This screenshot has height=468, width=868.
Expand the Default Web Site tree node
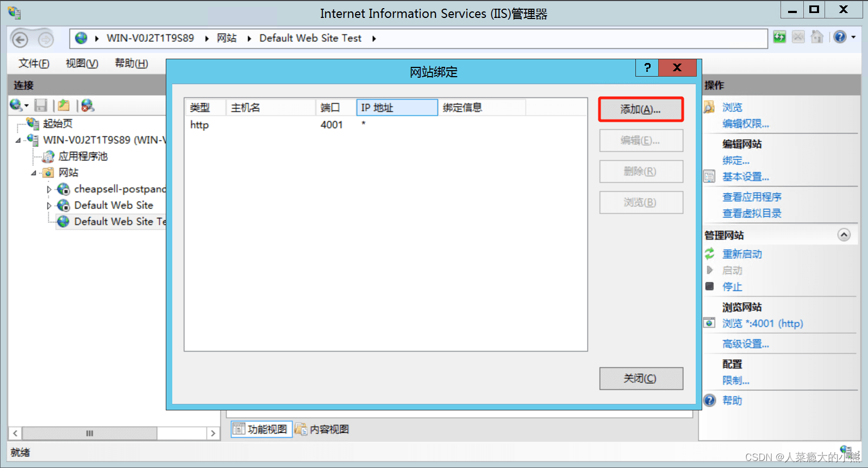49,206
